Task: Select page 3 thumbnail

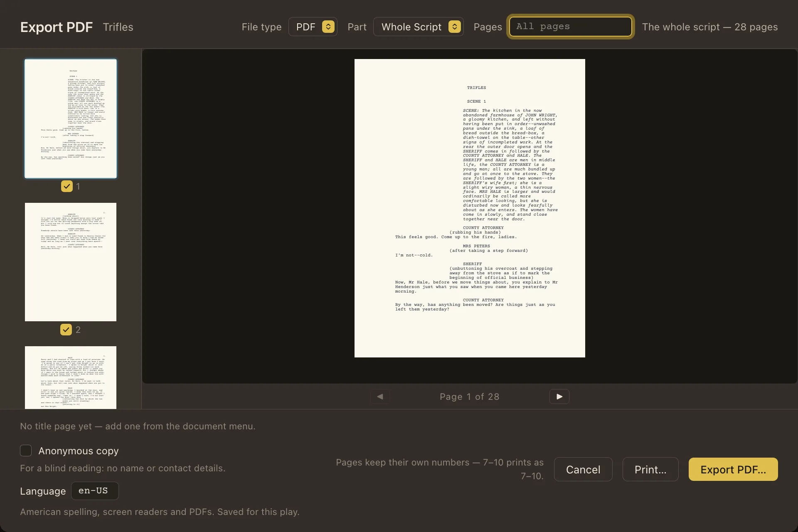Action: [71, 377]
